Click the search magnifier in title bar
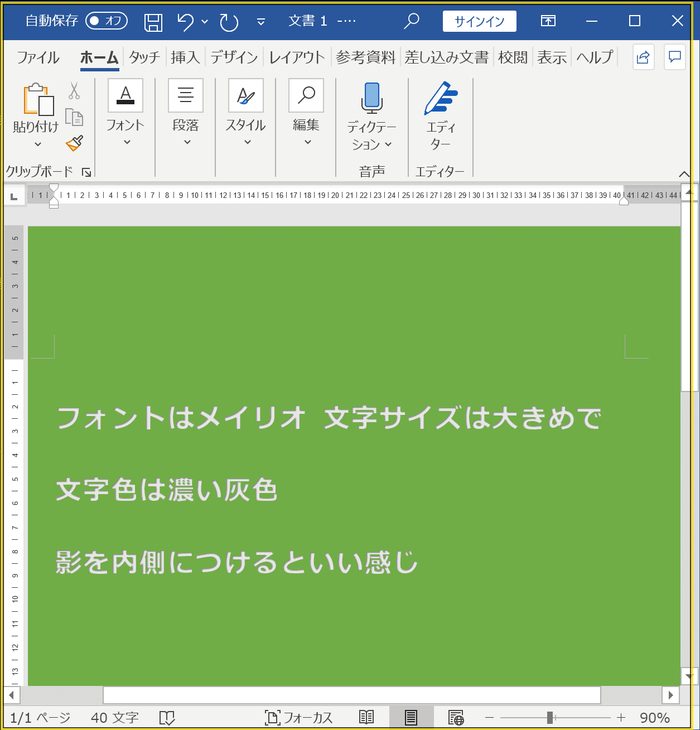Image resolution: width=700 pixels, height=730 pixels. point(412,21)
